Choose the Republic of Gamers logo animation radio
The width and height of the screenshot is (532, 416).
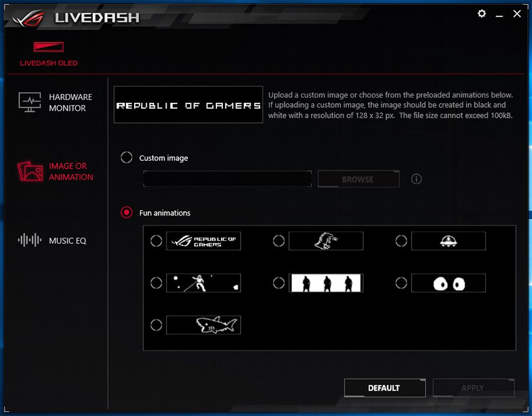157,241
